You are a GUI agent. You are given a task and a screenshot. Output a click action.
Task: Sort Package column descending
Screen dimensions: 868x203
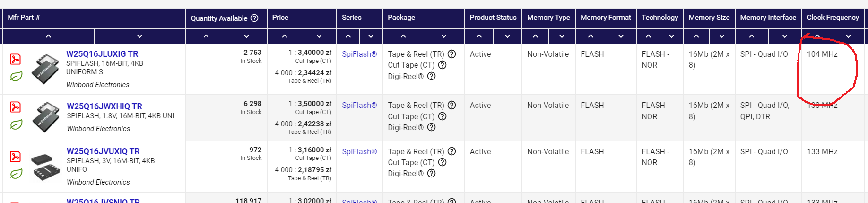click(443, 36)
